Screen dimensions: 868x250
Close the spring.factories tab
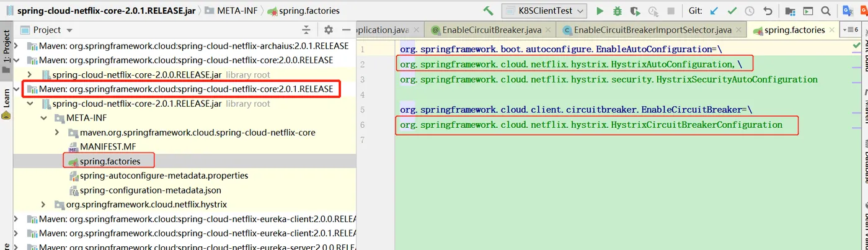[x=831, y=30]
